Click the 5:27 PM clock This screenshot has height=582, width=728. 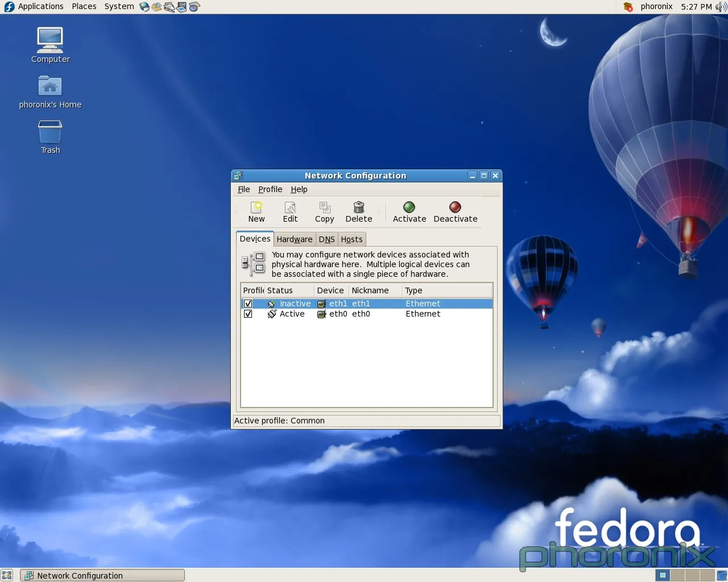coord(696,7)
